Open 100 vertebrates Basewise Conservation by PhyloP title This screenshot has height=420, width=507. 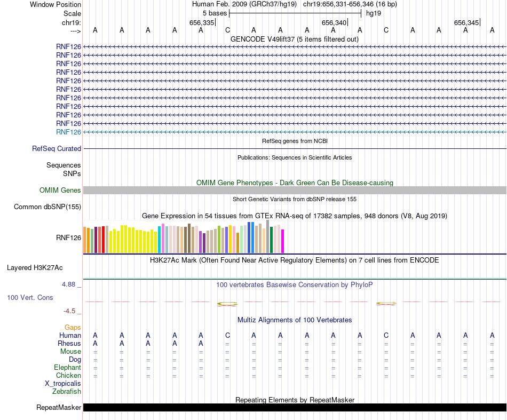click(x=295, y=285)
